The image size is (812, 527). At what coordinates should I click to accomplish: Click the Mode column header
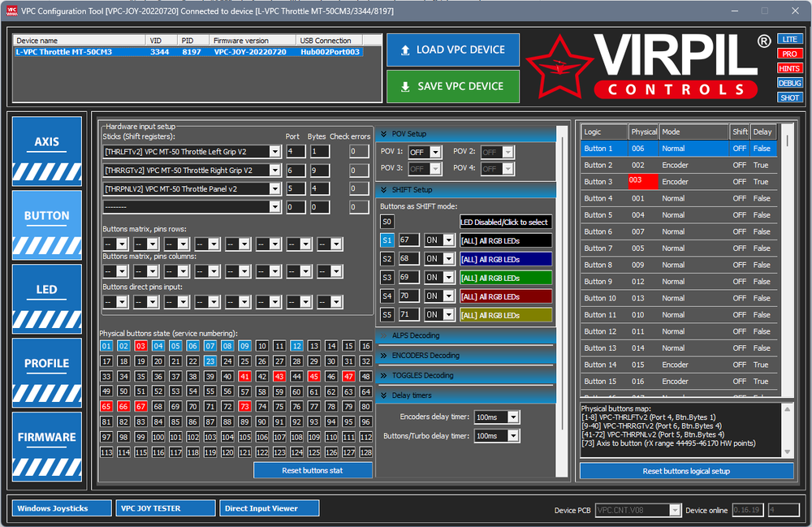point(693,132)
